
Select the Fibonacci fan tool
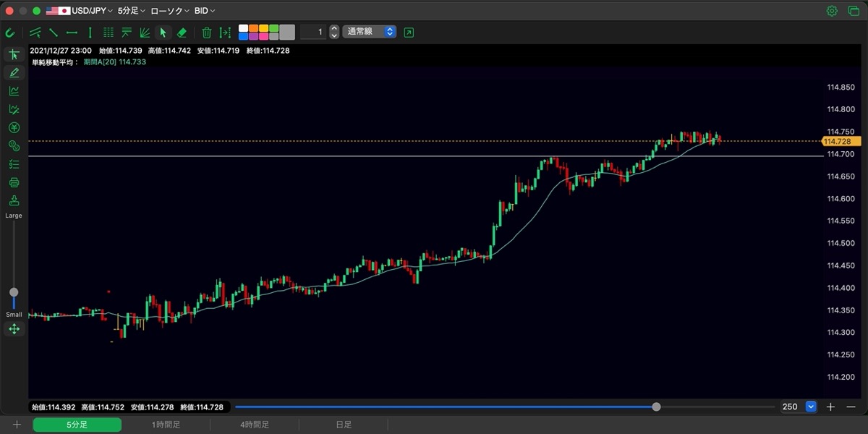145,32
